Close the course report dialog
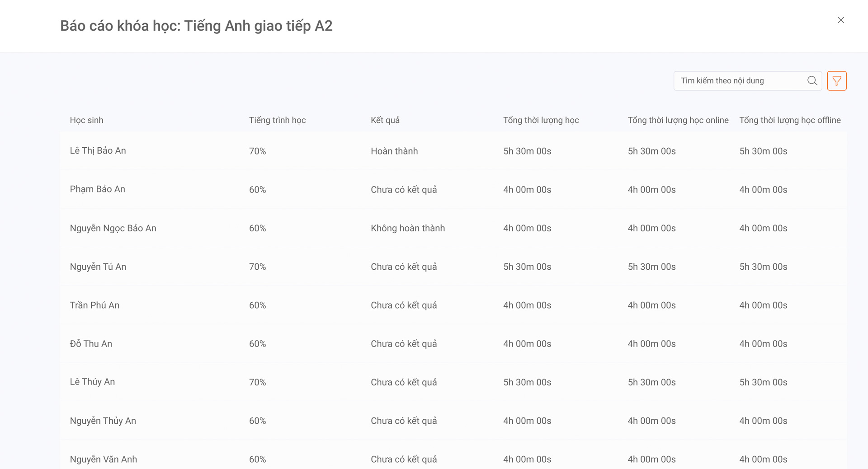This screenshot has height=469, width=868. pyautogui.click(x=840, y=20)
